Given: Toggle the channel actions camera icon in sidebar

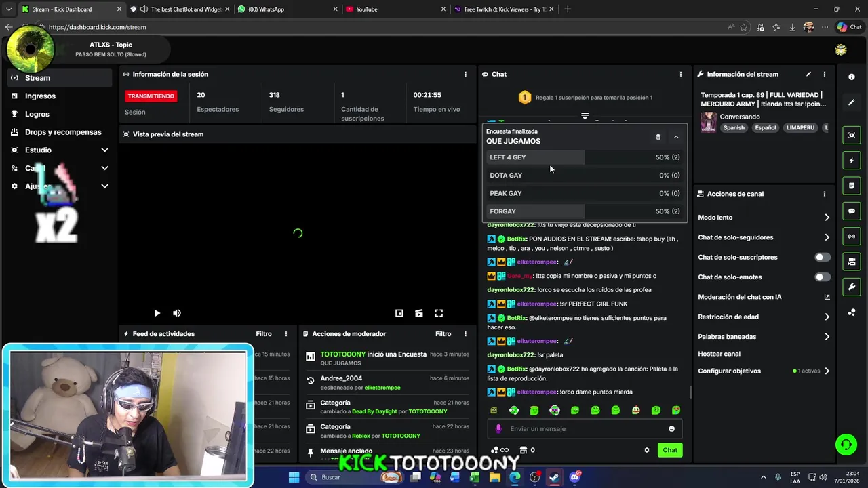Looking at the screenshot, I should point(852,262).
